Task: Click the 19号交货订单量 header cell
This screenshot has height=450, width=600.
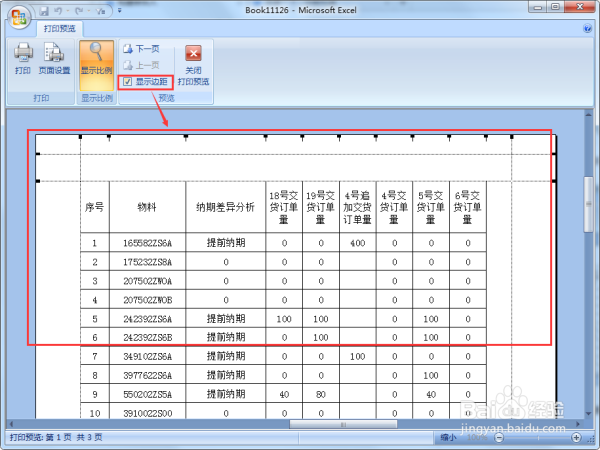Action: point(321,207)
